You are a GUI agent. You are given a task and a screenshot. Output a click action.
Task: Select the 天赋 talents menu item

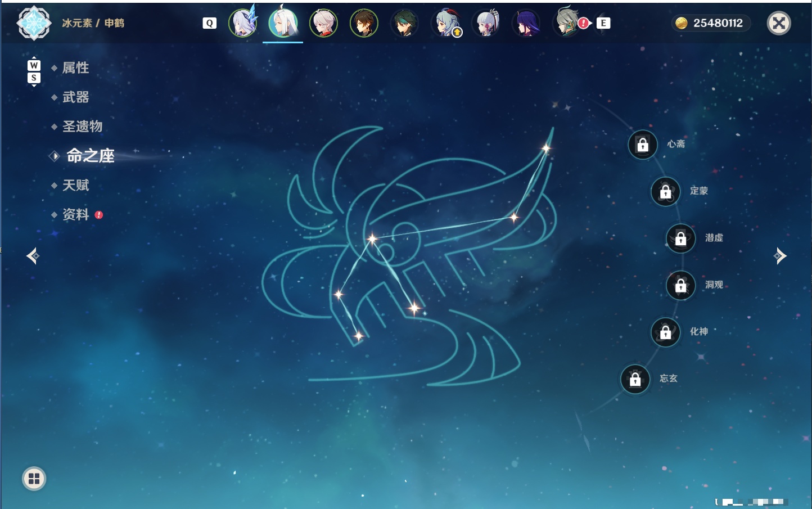point(75,185)
